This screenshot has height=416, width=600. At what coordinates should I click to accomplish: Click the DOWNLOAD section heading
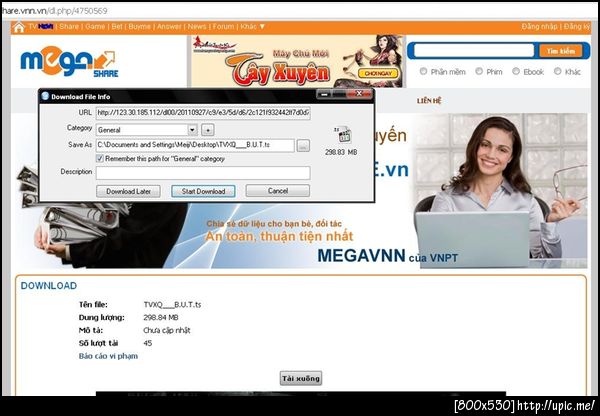click(x=49, y=286)
